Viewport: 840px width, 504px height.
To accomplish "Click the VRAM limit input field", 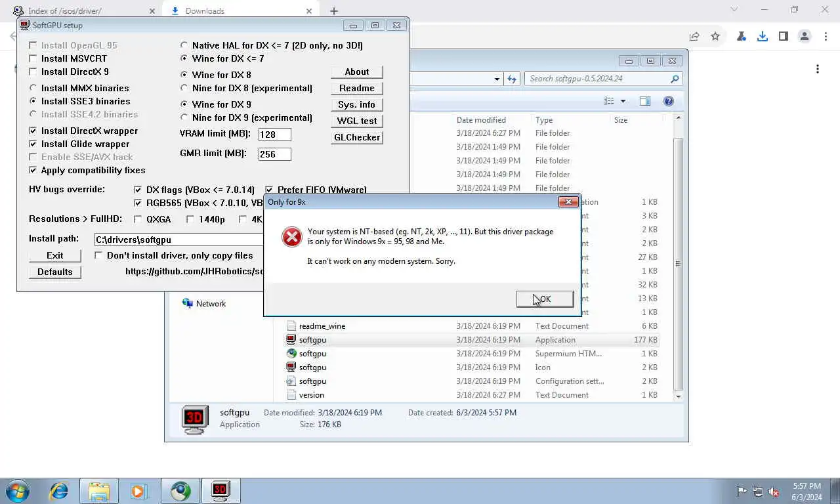I will coord(275,135).
